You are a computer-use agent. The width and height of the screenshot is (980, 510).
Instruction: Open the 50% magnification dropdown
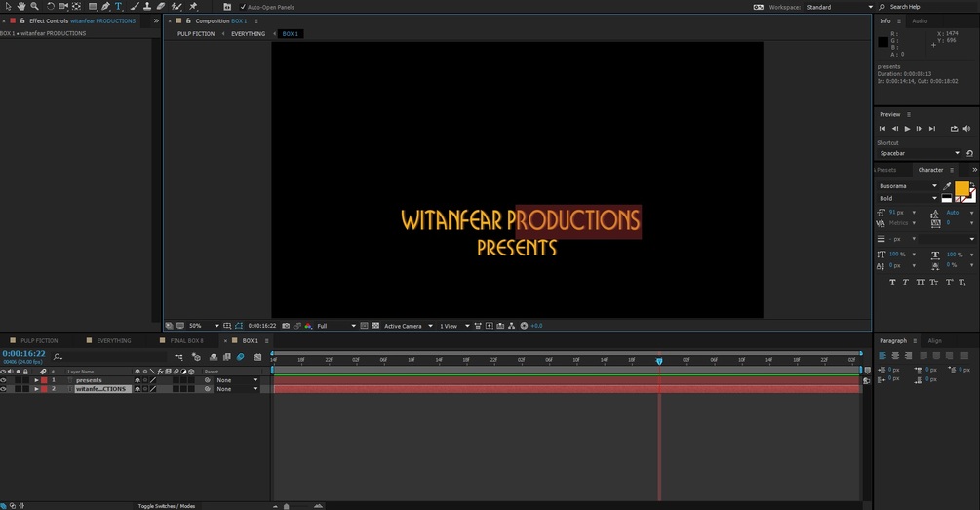click(x=204, y=326)
